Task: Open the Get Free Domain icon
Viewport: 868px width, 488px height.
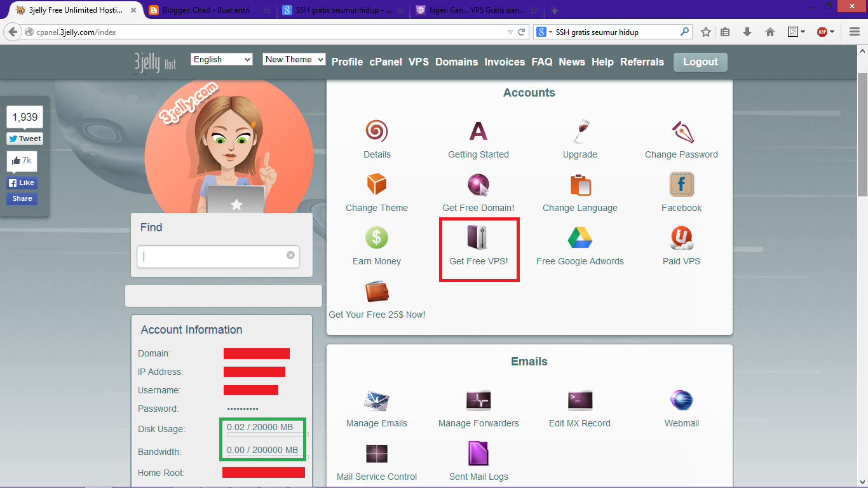Action: coord(478,185)
